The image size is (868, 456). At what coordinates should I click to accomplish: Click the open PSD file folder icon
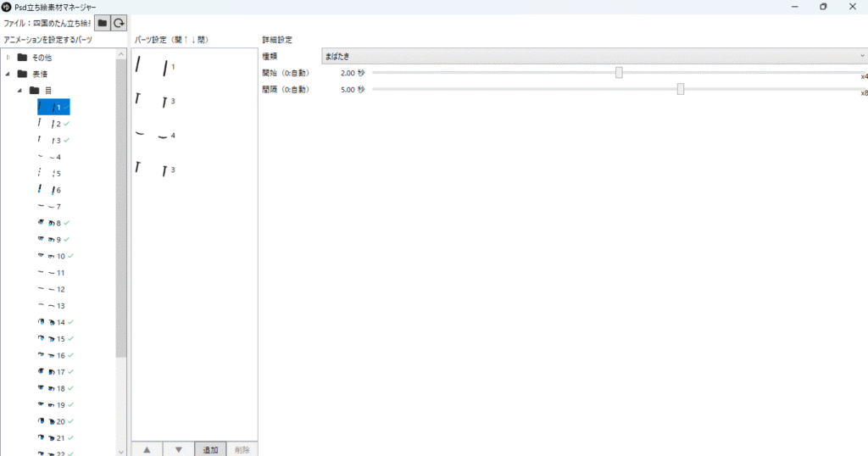click(x=103, y=23)
